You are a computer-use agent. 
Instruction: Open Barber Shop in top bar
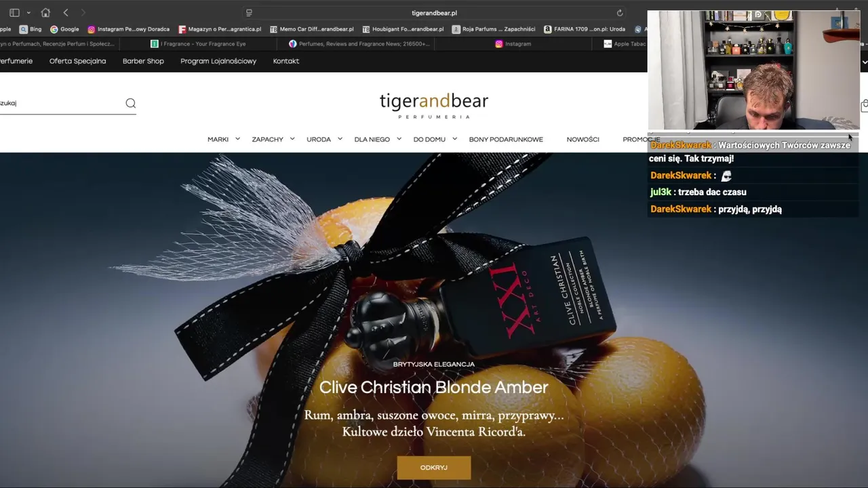point(143,61)
